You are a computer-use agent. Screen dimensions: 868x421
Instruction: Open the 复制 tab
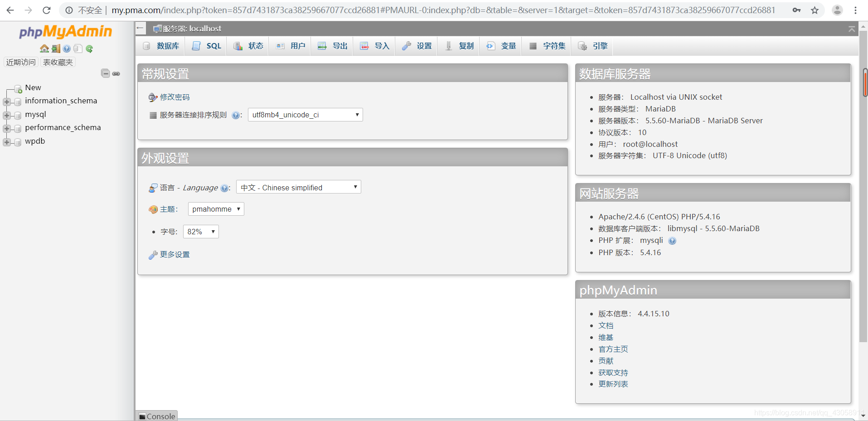click(459, 46)
